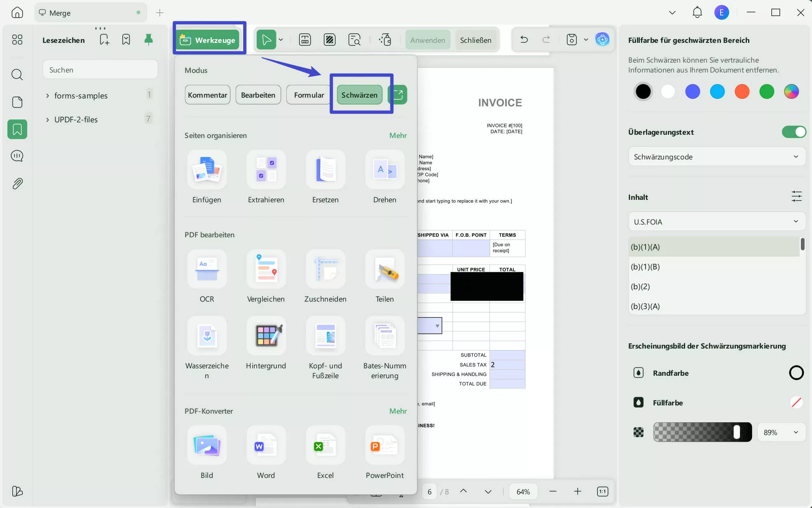The height and width of the screenshot is (508, 812).
Task: Expand the forms-samples bookmark
Action: click(x=47, y=96)
